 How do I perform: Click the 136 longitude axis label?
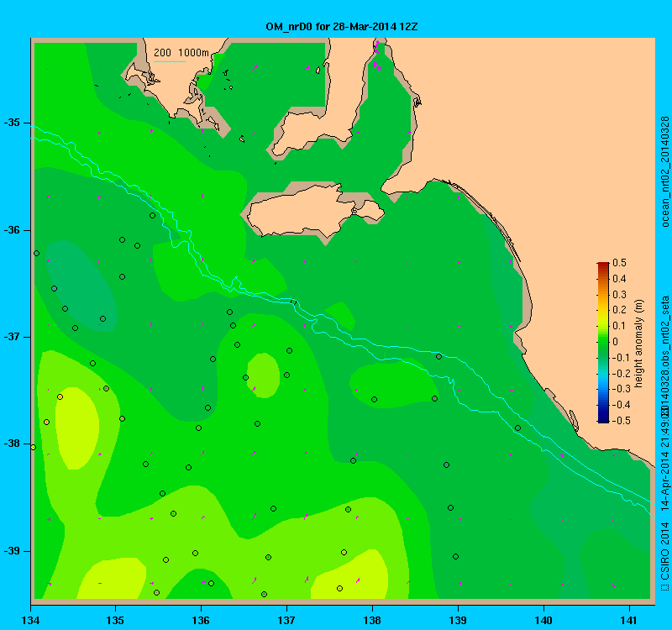click(x=201, y=620)
